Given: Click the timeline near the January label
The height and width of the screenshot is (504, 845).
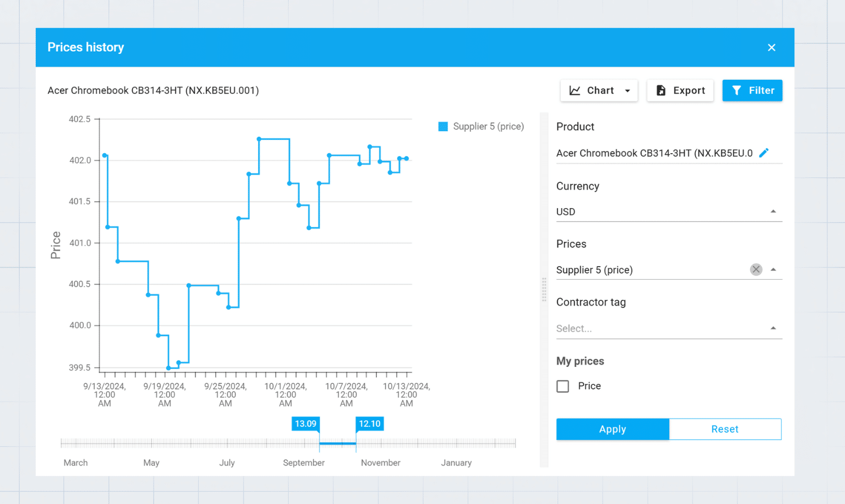Looking at the screenshot, I should coord(456,443).
